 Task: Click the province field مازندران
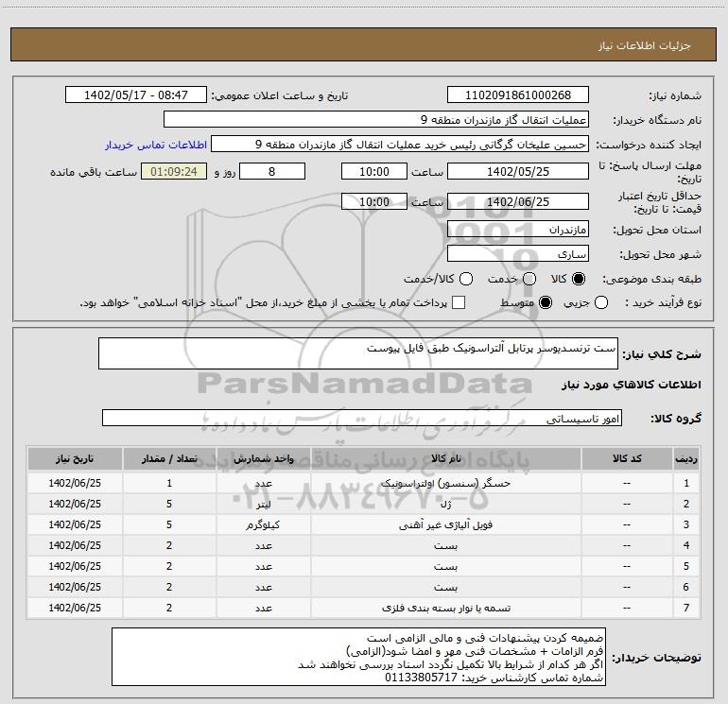(518, 230)
